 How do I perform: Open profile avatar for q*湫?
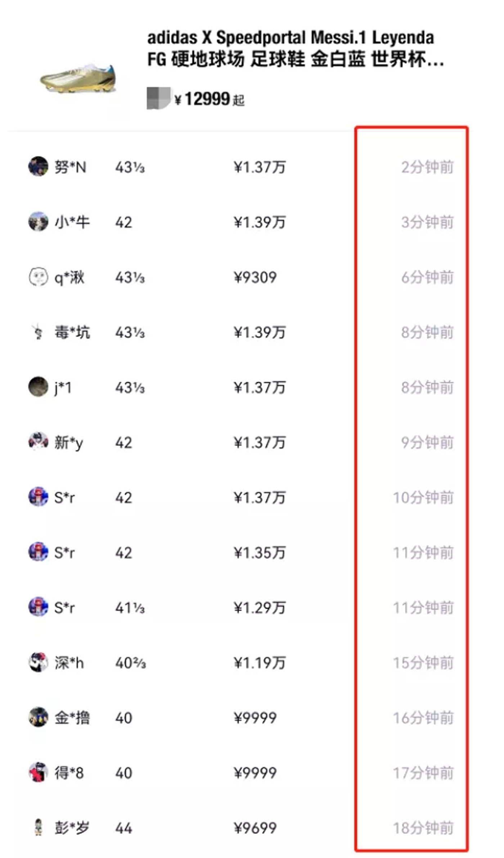[38, 277]
